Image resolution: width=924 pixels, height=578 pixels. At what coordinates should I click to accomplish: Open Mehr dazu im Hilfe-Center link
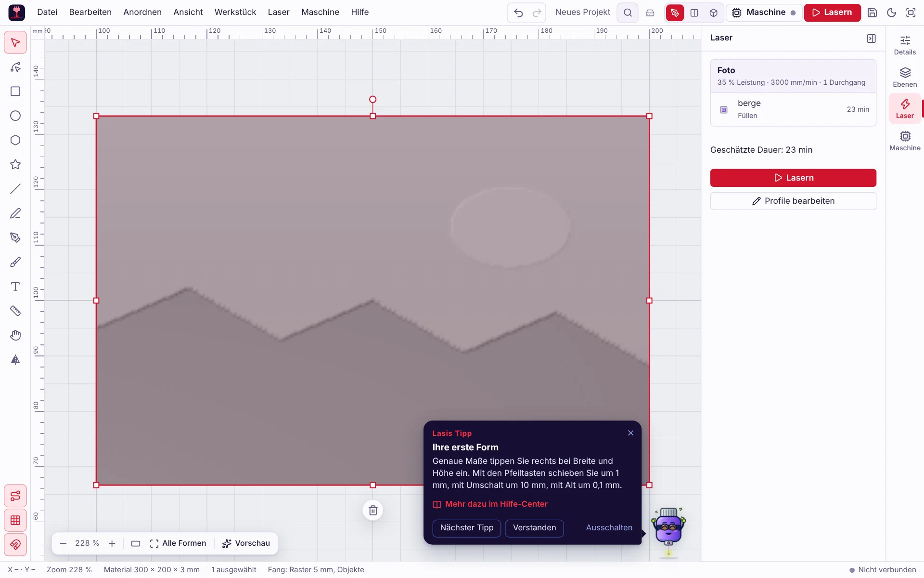pos(490,504)
